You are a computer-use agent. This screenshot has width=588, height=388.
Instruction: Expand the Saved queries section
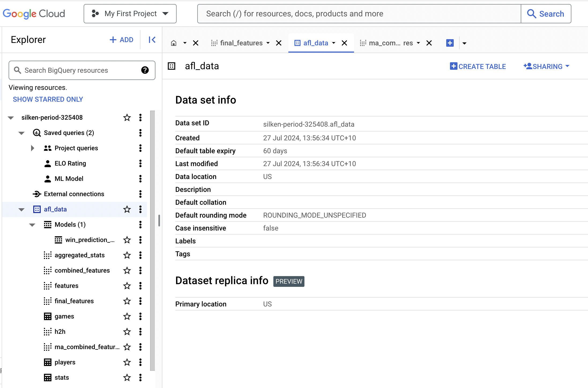pos(21,133)
